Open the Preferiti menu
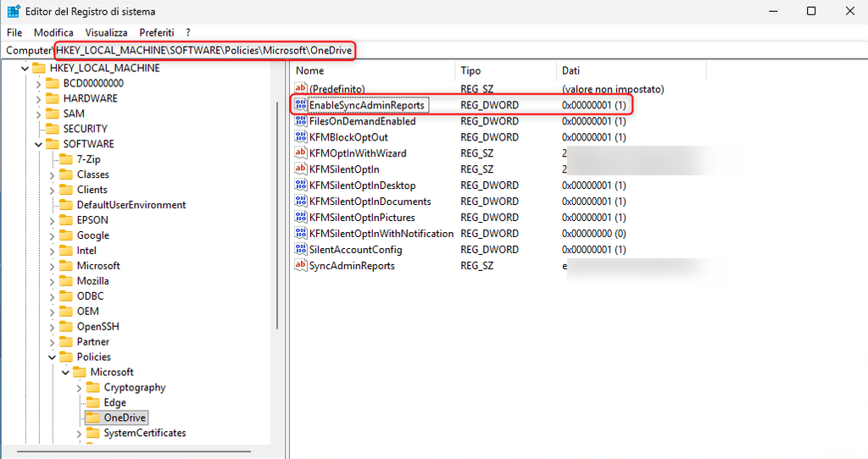This screenshot has width=868, height=459. click(x=157, y=33)
